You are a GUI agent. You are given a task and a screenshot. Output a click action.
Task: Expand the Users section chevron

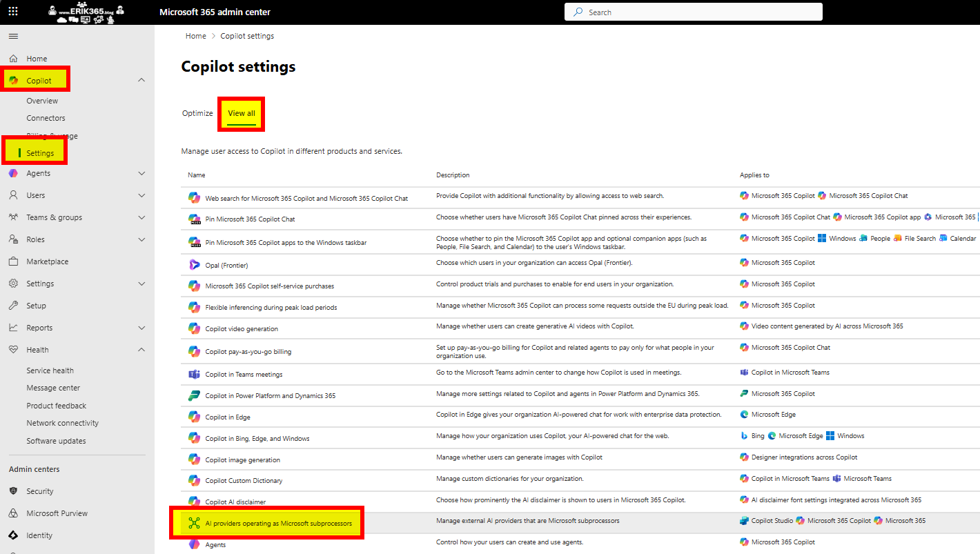pyautogui.click(x=141, y=195)
